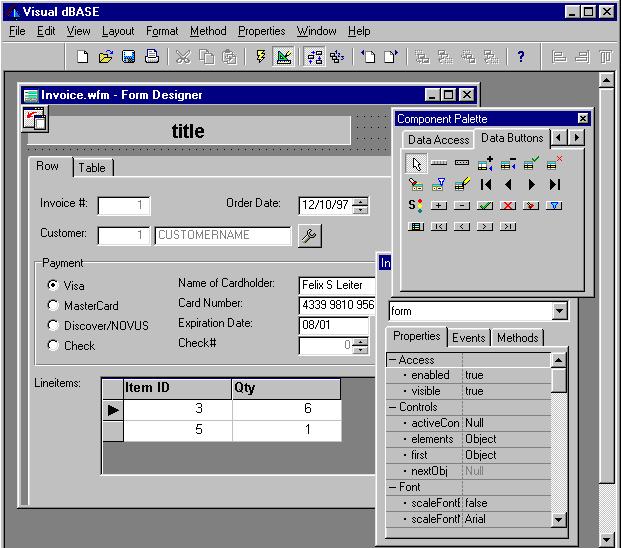Select the pointer tool in Component Palette

tap(416, 164)
